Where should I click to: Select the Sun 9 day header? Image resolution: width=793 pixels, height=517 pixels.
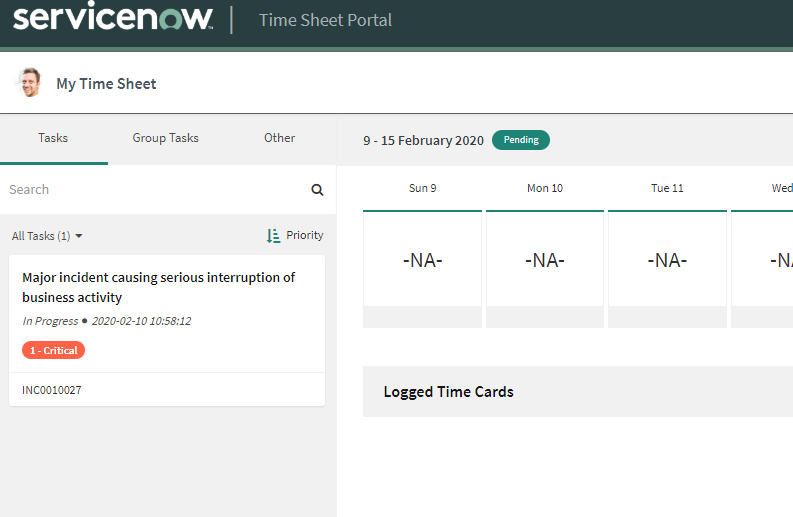tap(422, 188)
